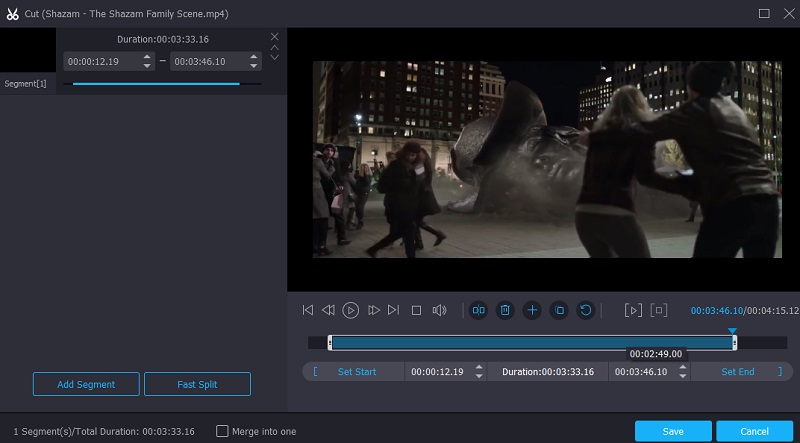
Task: Click Set Start button
Action: point(357,372)
